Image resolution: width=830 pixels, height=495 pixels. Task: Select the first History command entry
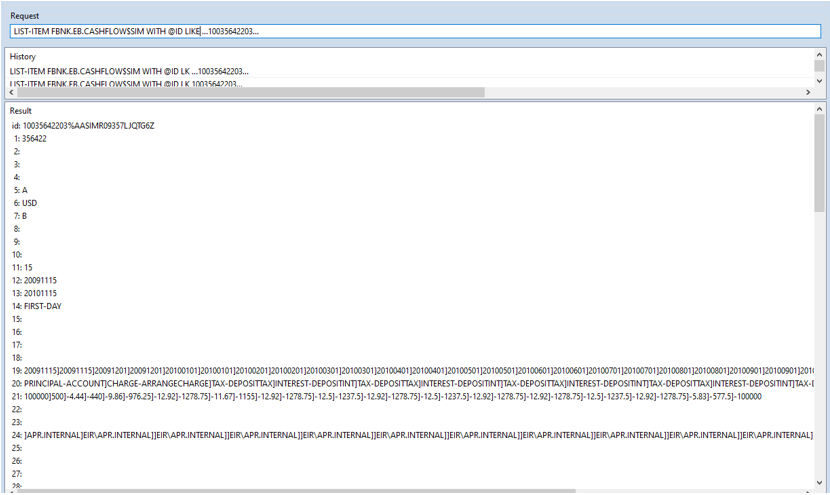tap(129, 71)
